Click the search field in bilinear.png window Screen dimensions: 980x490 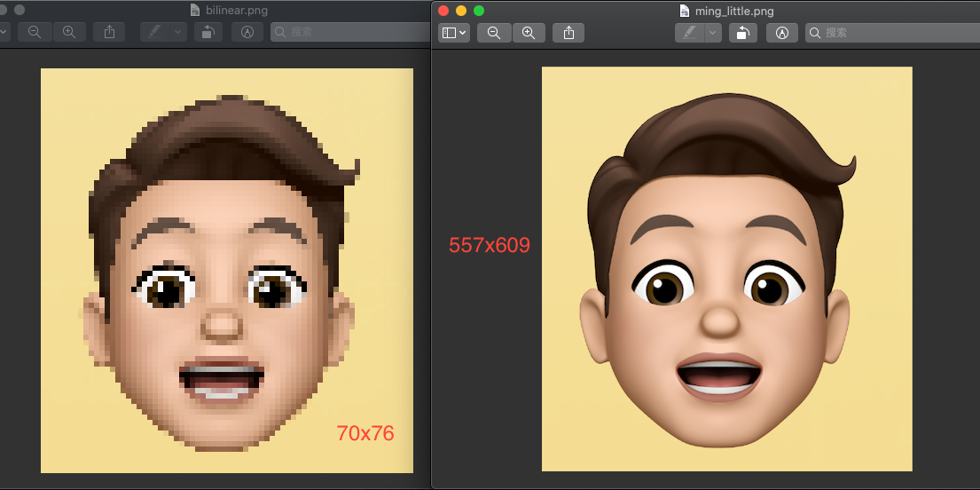click(x=350, y=32)
